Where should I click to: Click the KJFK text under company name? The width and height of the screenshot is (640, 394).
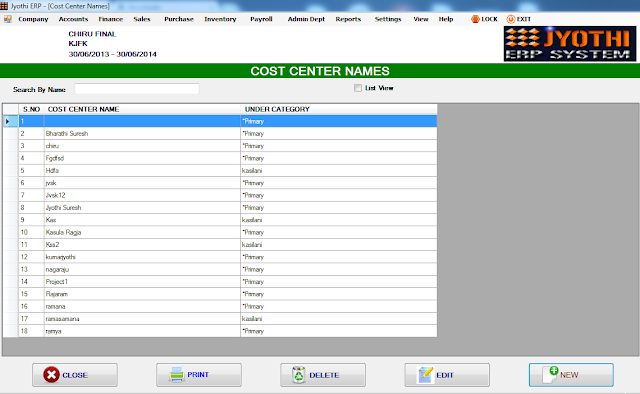(x=78, y=44)
